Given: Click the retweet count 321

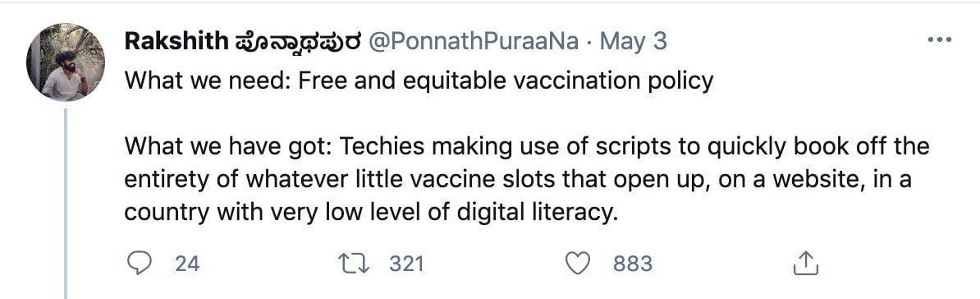Looking at the screenshot, I should (x=406, y=264).
